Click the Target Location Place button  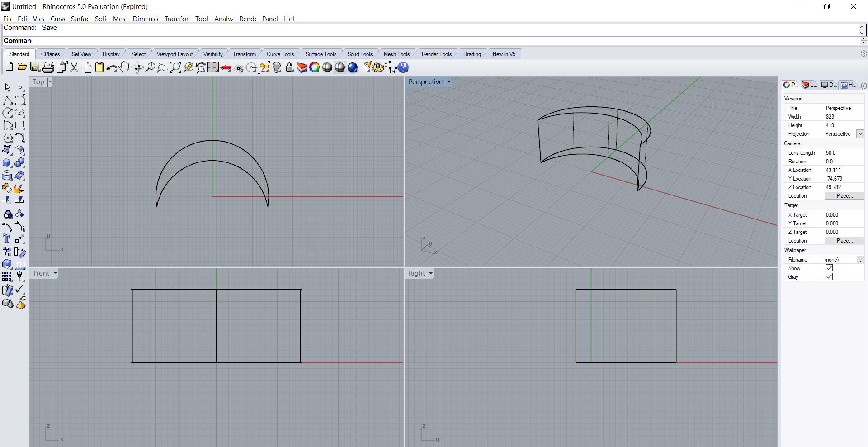click(x=844, y=241)
